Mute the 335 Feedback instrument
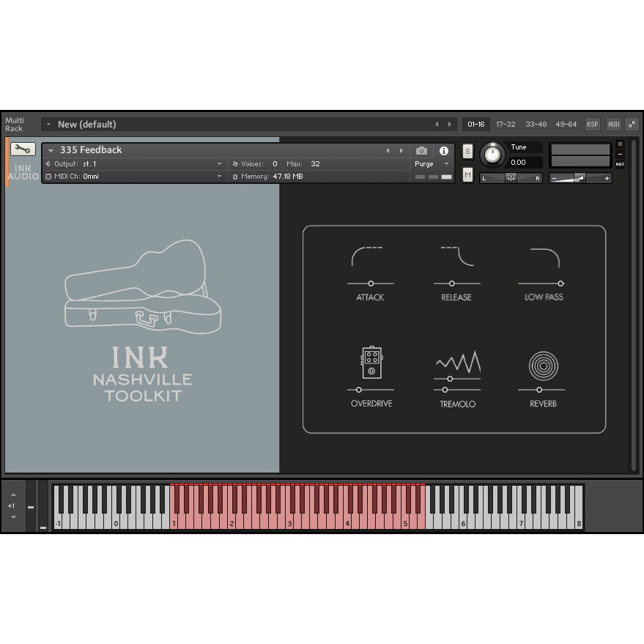The image size is (644, 644). [467, 174]
